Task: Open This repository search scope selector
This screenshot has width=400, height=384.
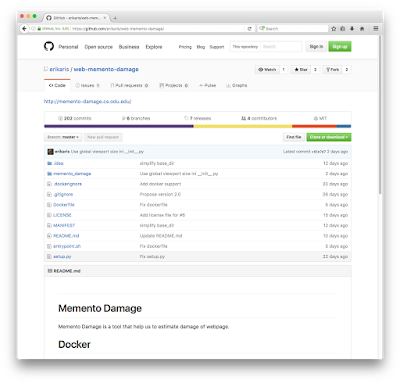Action: point(245,47)
